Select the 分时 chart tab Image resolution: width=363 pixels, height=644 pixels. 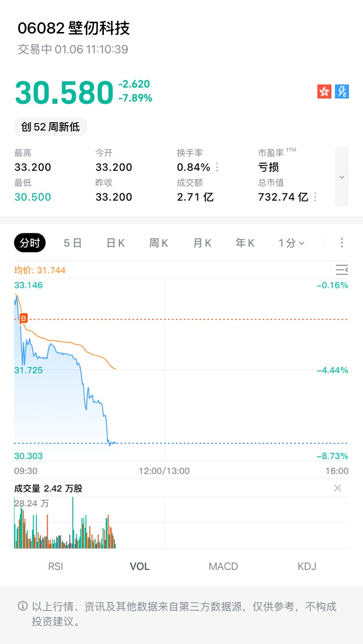point(30,243)
